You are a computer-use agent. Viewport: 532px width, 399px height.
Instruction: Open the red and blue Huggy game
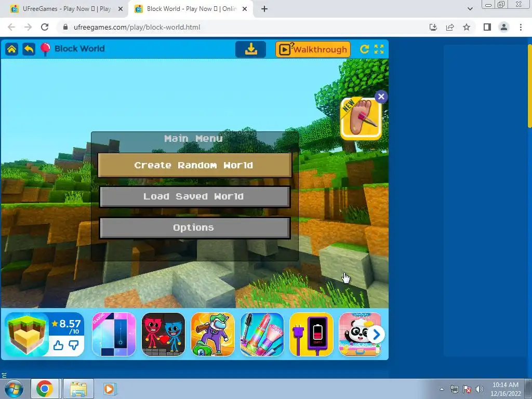163,335
